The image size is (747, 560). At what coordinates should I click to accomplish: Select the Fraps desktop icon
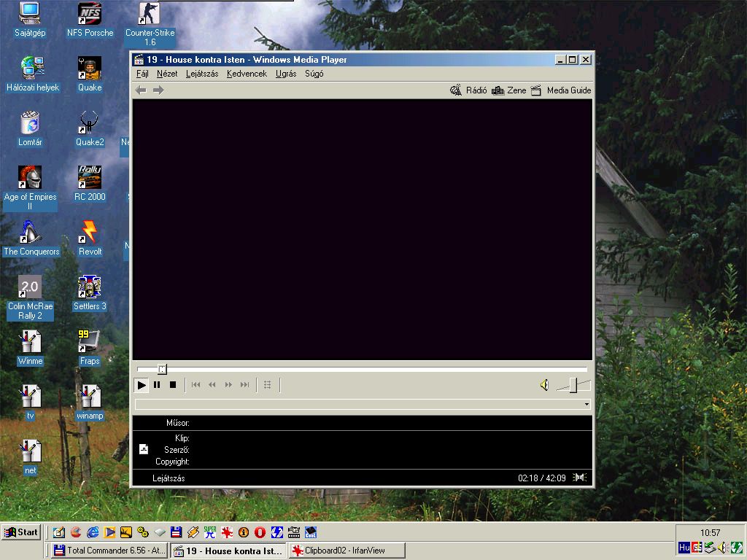coord(90,348)
